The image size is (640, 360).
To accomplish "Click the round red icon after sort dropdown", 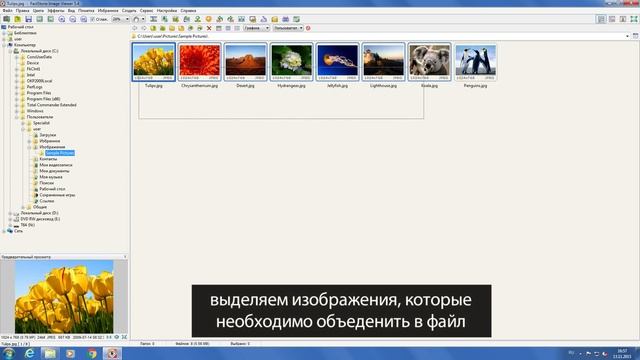I will [x=308, y=28].
